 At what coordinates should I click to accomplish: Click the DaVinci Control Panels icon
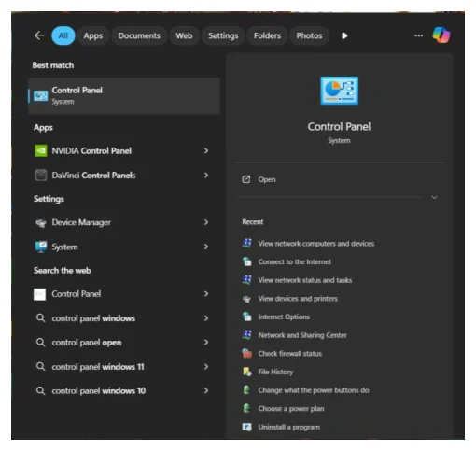click(41, 176)
